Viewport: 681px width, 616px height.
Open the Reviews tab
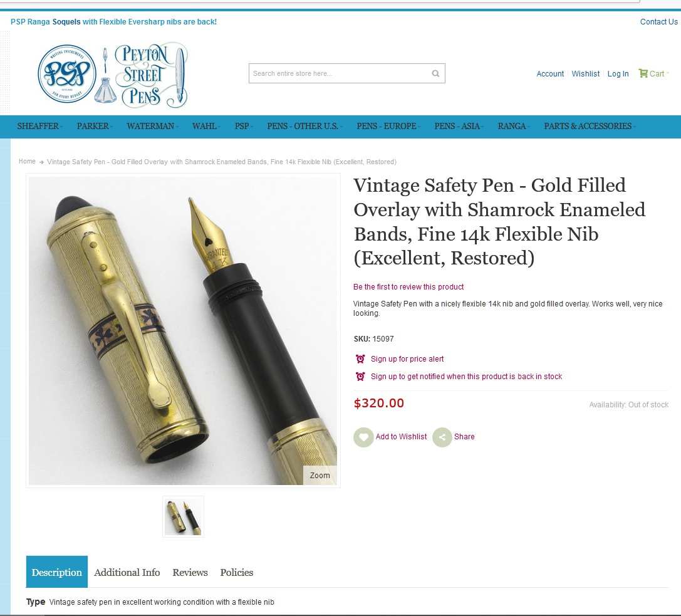point(190,572)
